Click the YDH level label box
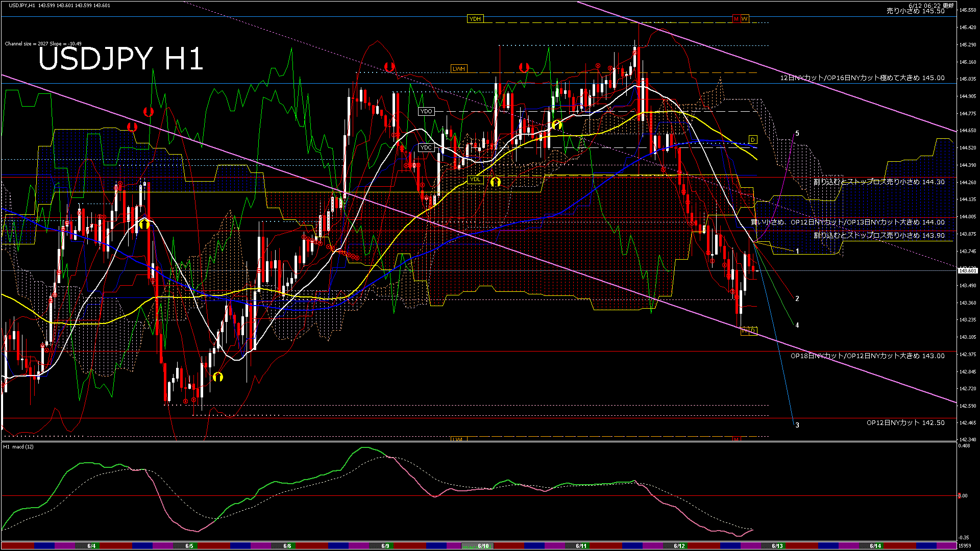The image size is (980, 551). 475,19
